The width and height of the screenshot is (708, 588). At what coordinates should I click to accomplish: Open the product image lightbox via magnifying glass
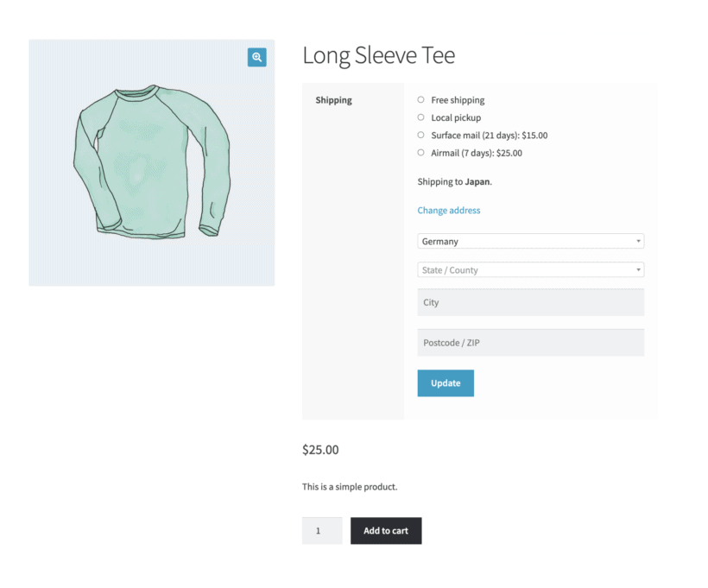256,57
